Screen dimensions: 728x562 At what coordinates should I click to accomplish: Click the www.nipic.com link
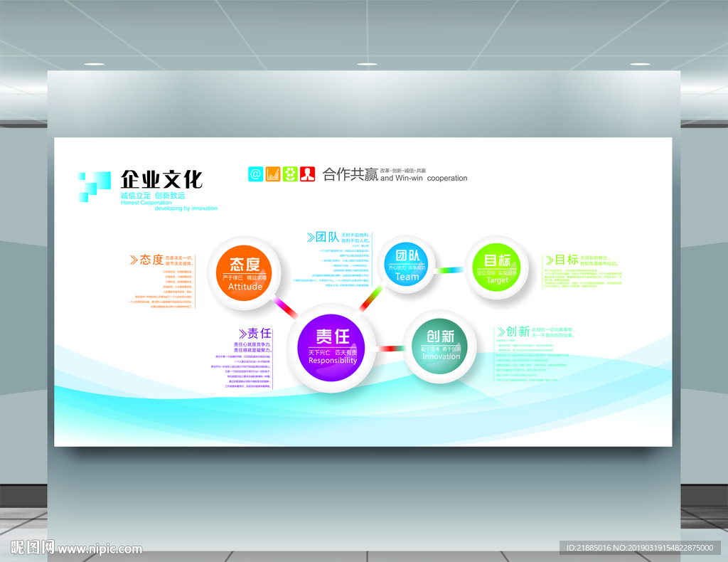pyautogui.click(x=100, y=549)
